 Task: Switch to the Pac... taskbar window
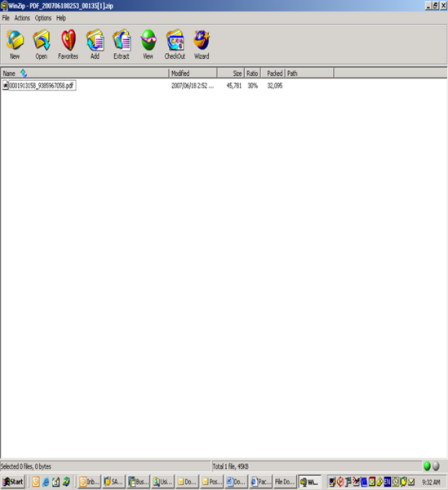coord(260,482)
